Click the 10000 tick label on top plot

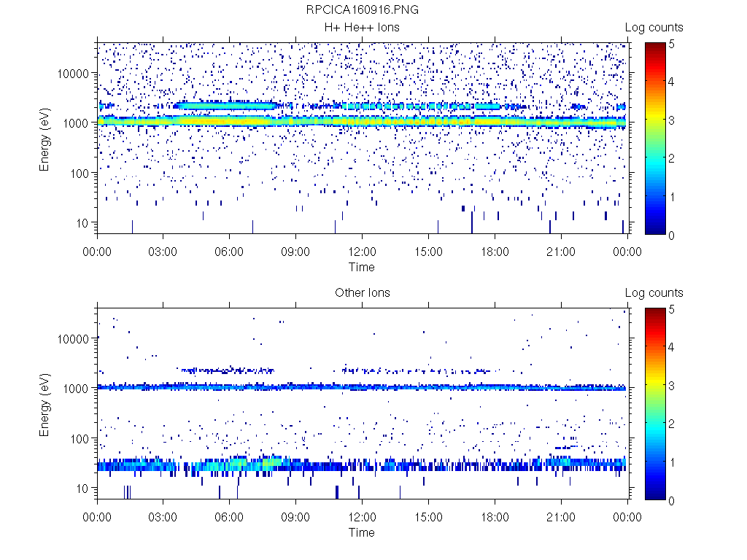[x=73, y=74]
